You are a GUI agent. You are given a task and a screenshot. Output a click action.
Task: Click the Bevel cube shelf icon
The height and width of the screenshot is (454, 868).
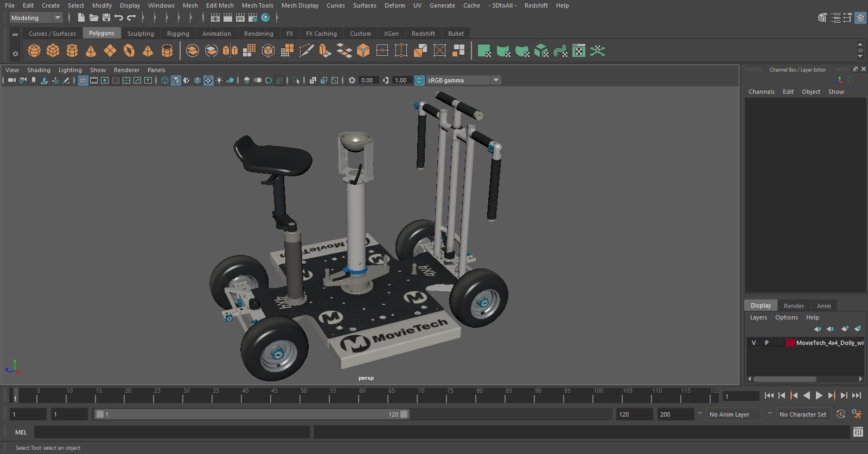pos(363,51)
